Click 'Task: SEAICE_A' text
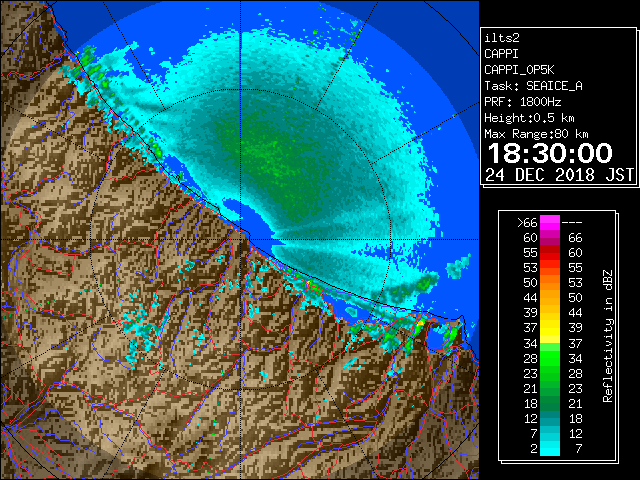The width and height of the screenshot is (640, 480). pos(533,86)
